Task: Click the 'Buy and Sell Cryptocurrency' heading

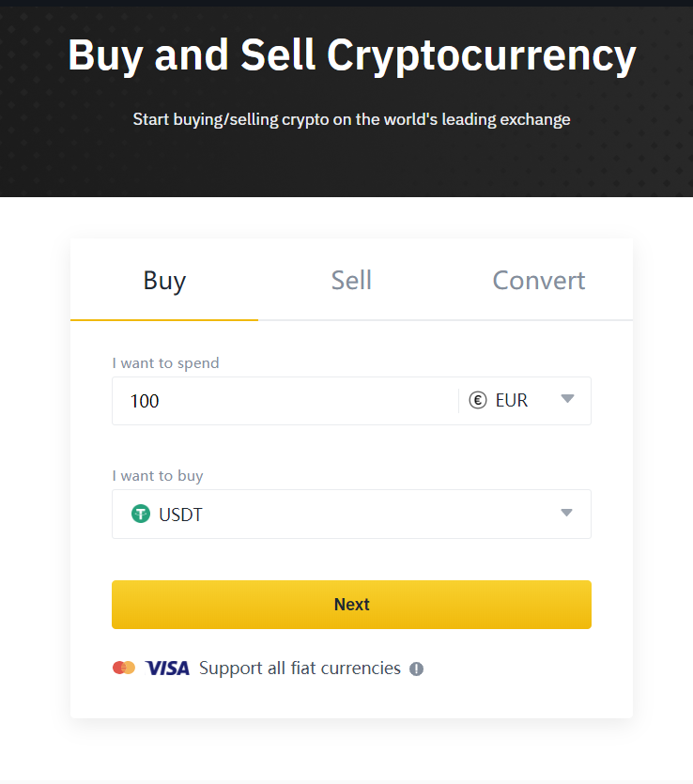Action: tap(351, 56)
